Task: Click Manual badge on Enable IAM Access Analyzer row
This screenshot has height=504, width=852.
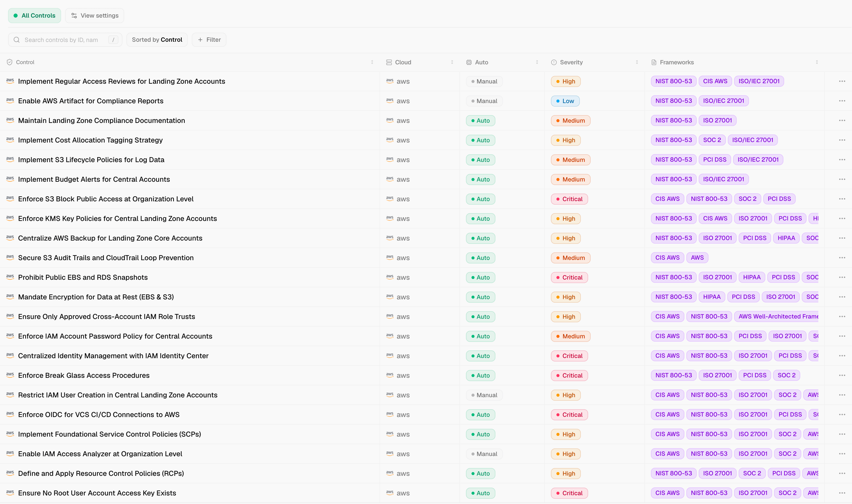Action: tap(484, 454)
